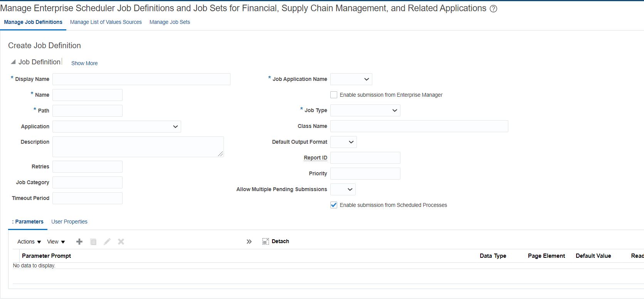Screen dimensions: 644x299
Task: Click the duplicate parameter icon
Action: [x=93, y=242]
